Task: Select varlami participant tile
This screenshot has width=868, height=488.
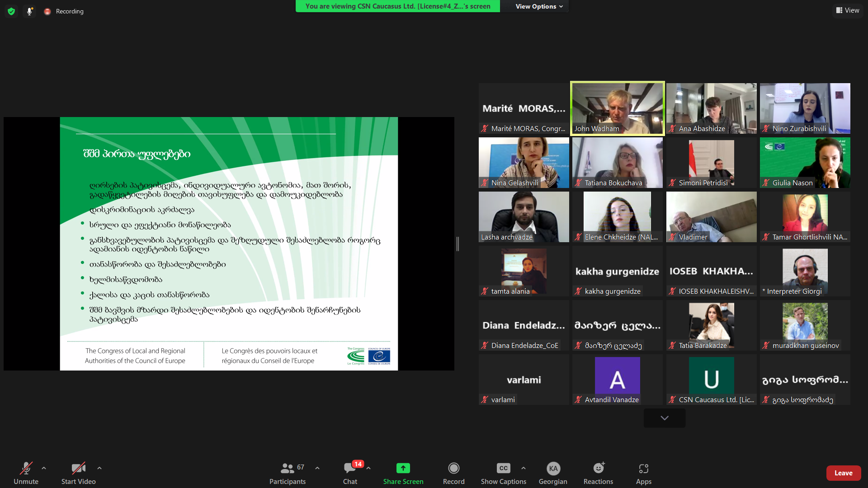Action: click(x=524, y=380)
